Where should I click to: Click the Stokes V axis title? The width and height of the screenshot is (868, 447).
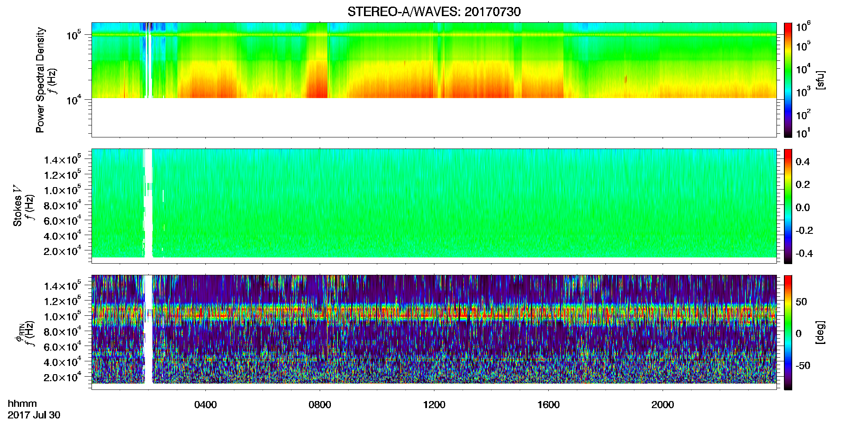point(17,206)
